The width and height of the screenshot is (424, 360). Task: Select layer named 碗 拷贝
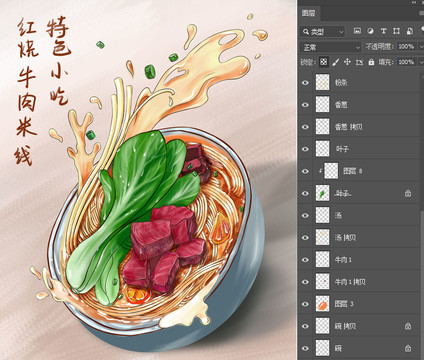345,326
